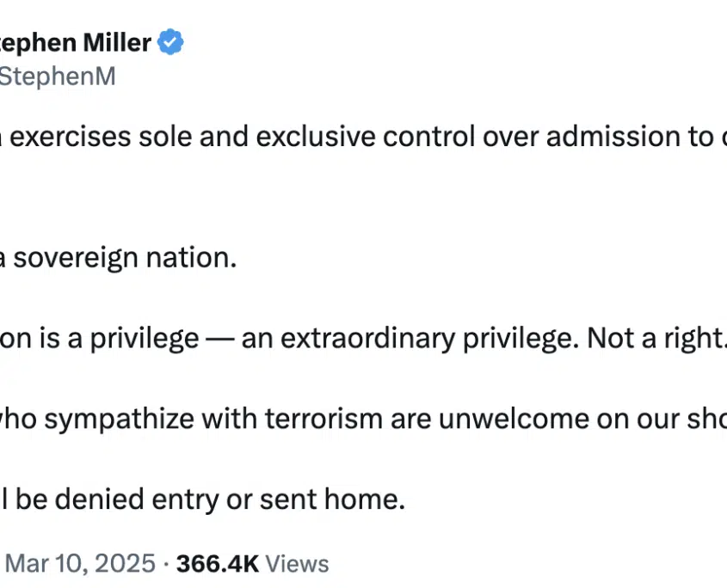Click the phrase Not a right

tap(656, 339)
